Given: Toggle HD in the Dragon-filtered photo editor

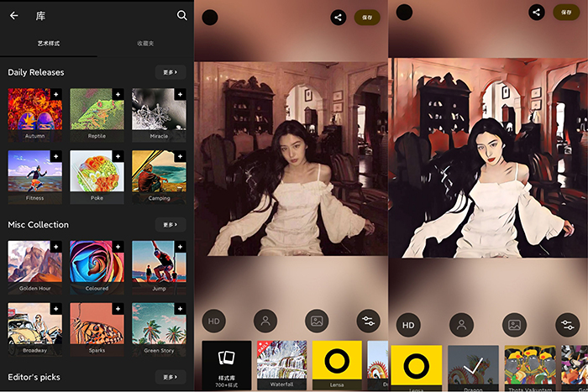Looking at the screenshot, I should (408, 325).
